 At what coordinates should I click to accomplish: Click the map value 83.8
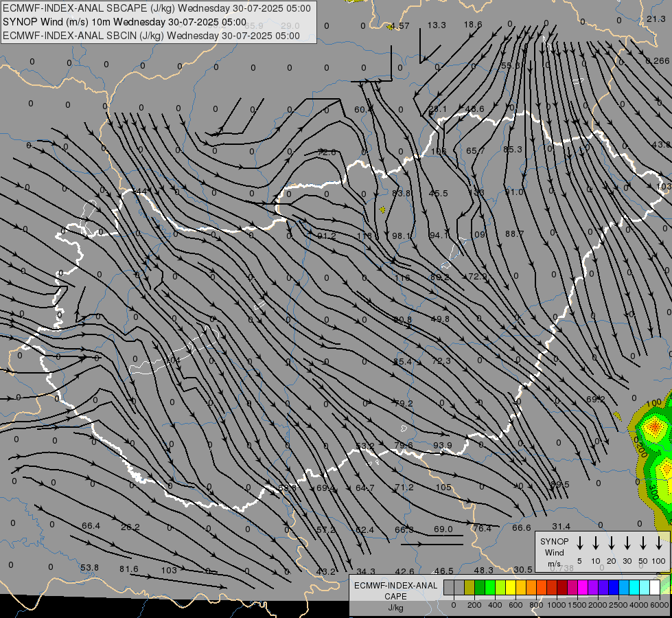tap(402, 193)
